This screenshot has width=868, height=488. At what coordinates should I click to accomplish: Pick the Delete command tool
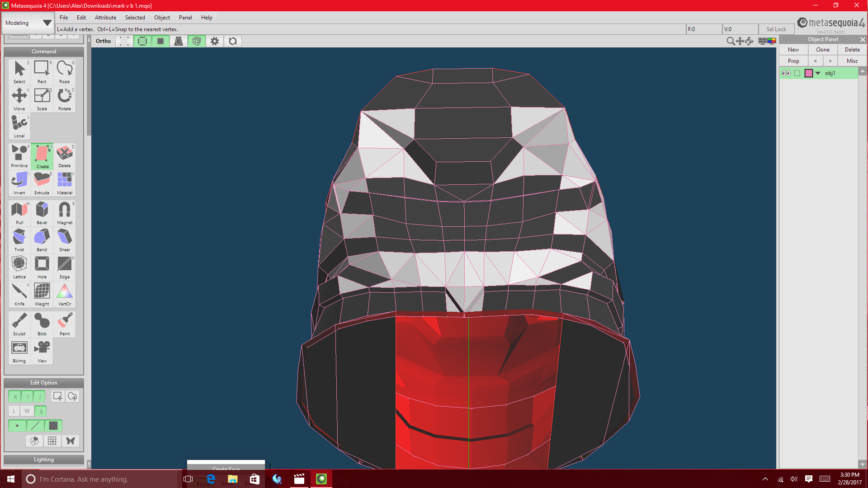pos(65,156)
